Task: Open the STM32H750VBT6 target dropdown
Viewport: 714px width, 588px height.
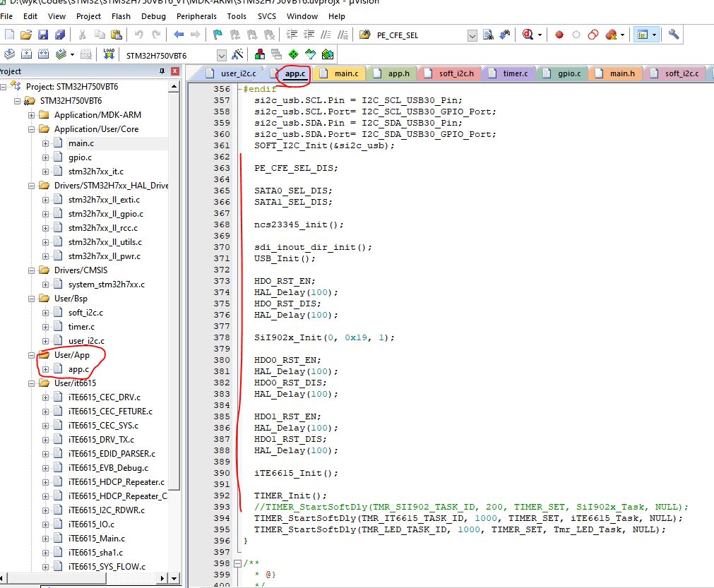Action: coord(221,56)
